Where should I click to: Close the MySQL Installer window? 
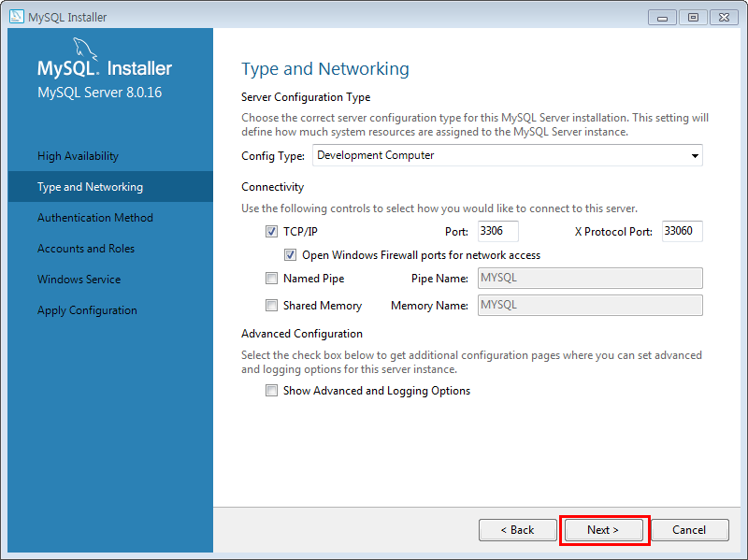tap(724, 18)
